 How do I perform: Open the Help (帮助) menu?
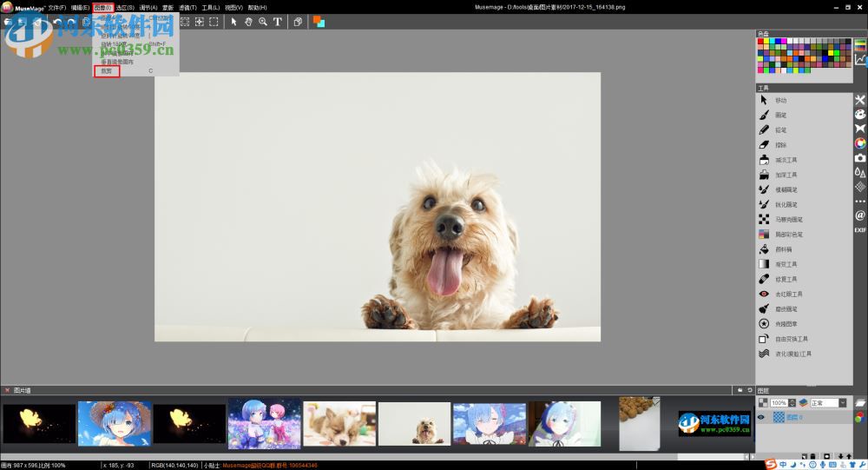pyautogui.click(x=257, y=7)
